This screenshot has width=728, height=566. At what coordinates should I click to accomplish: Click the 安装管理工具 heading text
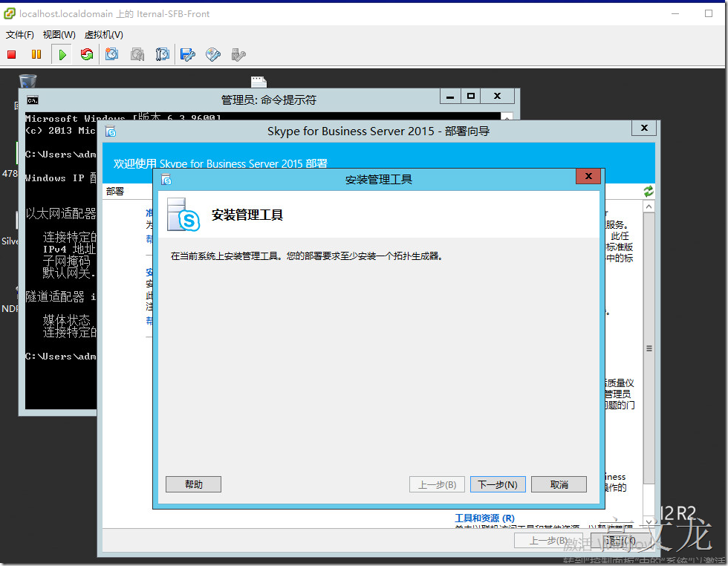tap(247, 215)
